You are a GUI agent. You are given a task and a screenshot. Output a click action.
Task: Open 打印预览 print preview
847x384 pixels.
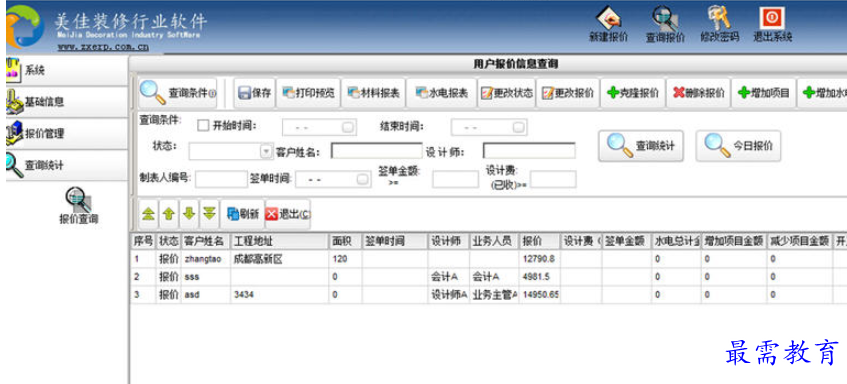point(308,93)
